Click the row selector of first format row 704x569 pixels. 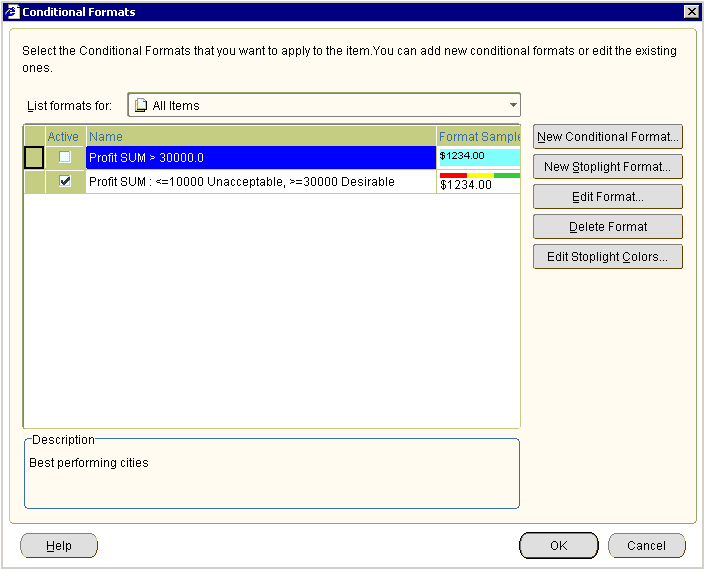pos(34,158)
